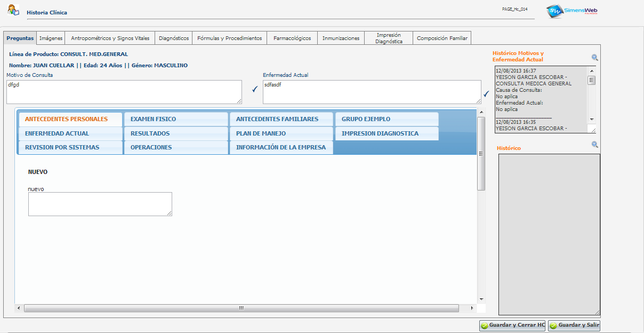Click the history list scroll-down arrow
The image size is (644, 333).
[x=591, y=120]
